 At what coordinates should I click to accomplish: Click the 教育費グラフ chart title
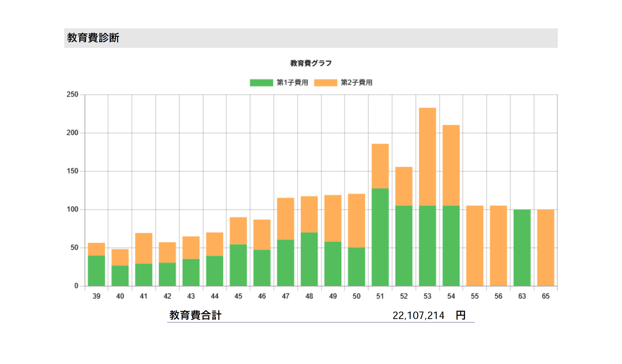pyautogui.click(x=311, y=63)
